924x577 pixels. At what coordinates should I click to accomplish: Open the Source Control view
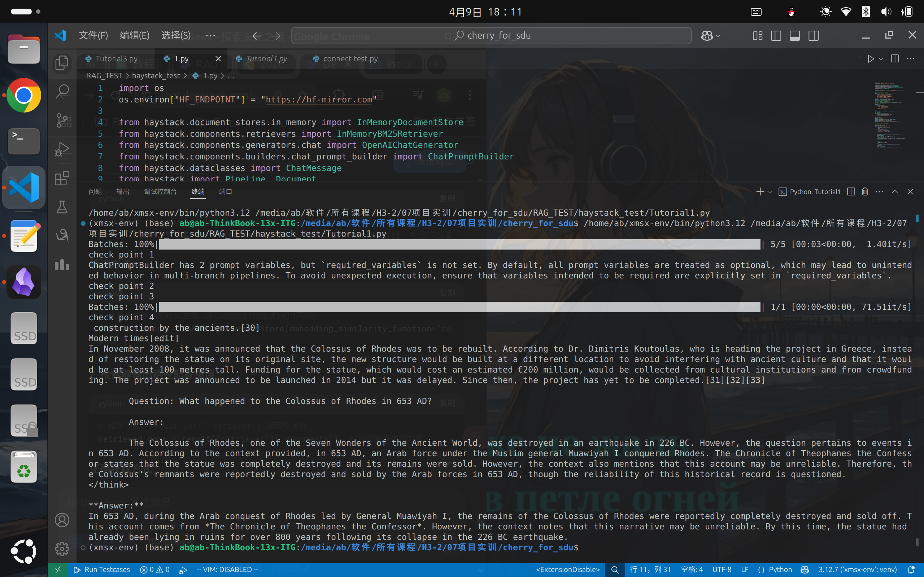coord(62,120)
